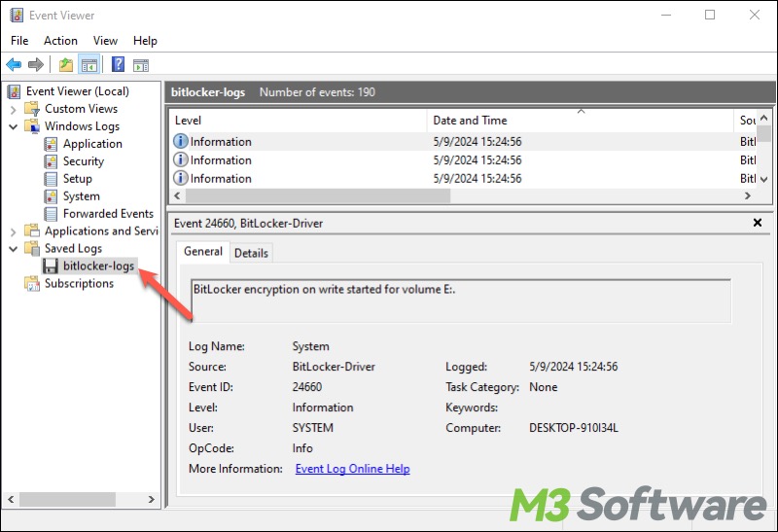The width and height of the screenshot is (778, 532).
Task: Click the Logged value 5/9/2024 15:24:56
Action: tap(573, 367)
